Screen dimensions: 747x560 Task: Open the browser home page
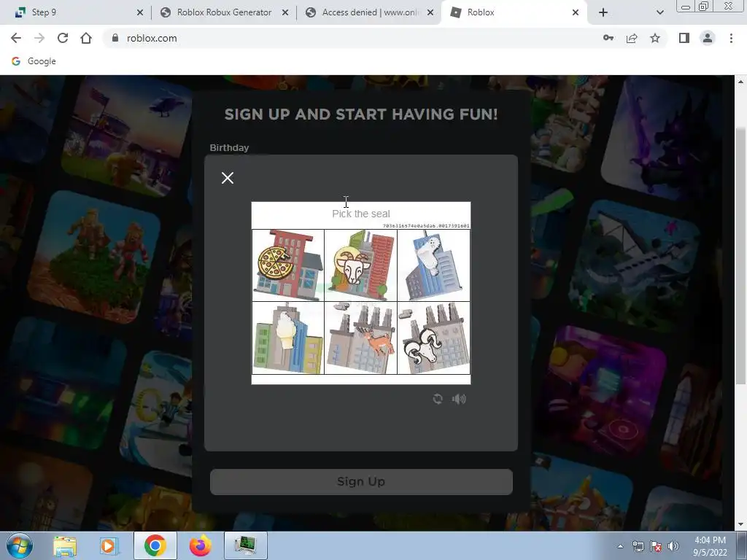tap(86, 38)
